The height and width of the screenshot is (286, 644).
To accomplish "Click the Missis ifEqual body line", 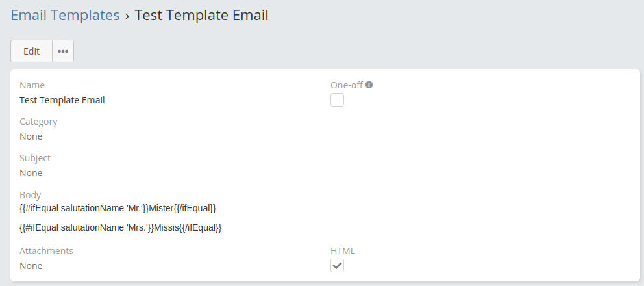I will pyautogui.click(x=121, y=227).
